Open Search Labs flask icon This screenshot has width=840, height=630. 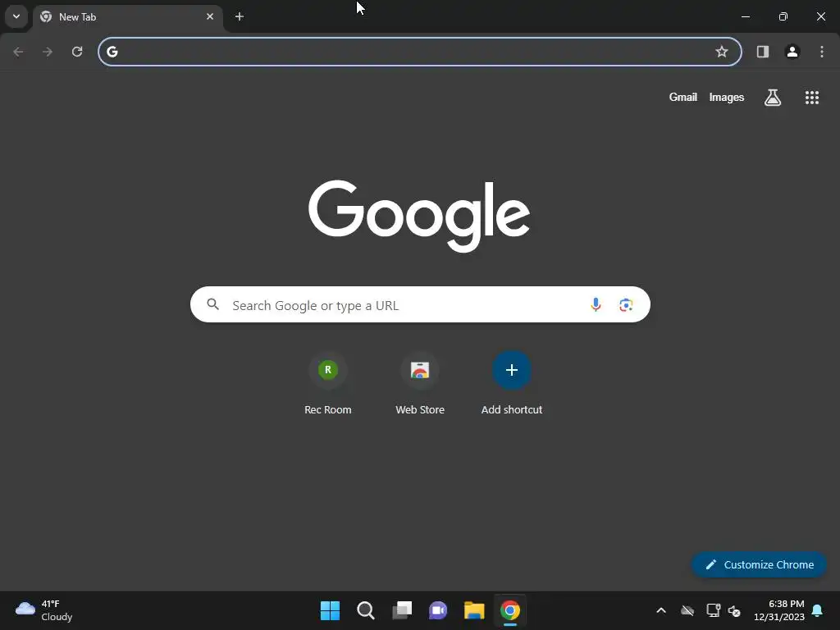[773, 97]
